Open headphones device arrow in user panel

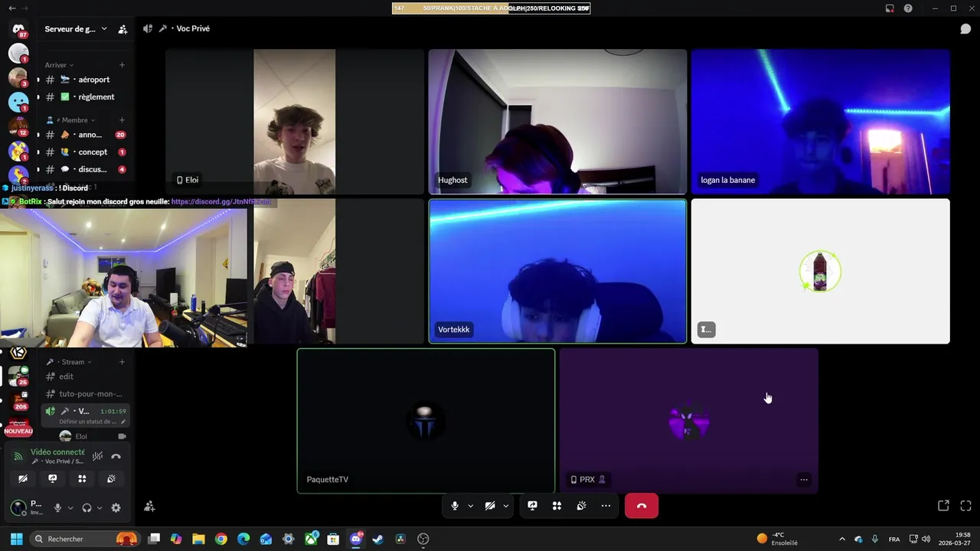click(x=100, y=507)
